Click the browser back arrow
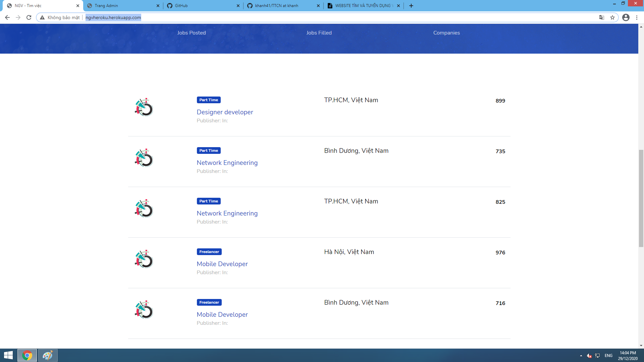 tap(7, 17)
